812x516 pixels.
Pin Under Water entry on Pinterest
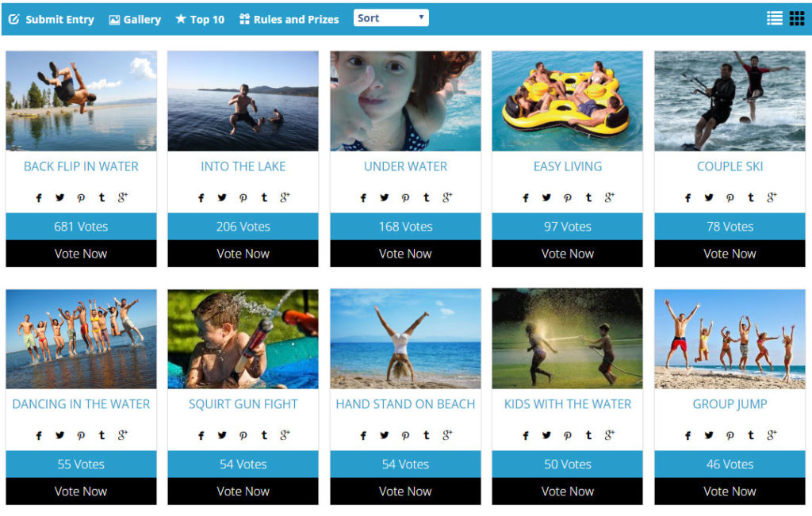coord(405,197)
